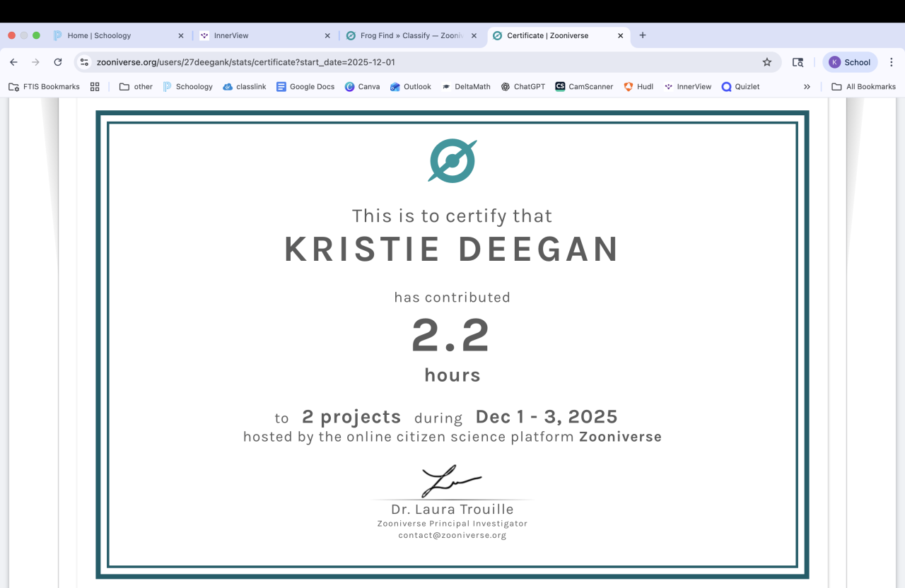Open the InnerView bookmark
905x588 pixels.
point(687,86)
